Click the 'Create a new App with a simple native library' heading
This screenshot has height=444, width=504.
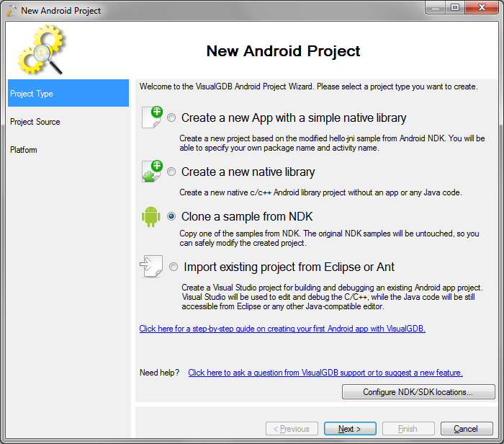click(294, 118)
